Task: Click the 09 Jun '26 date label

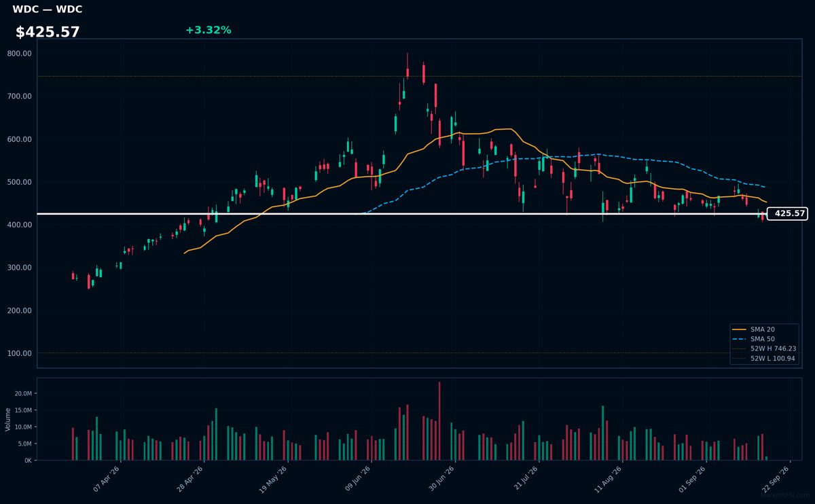Action: (358, 479)
